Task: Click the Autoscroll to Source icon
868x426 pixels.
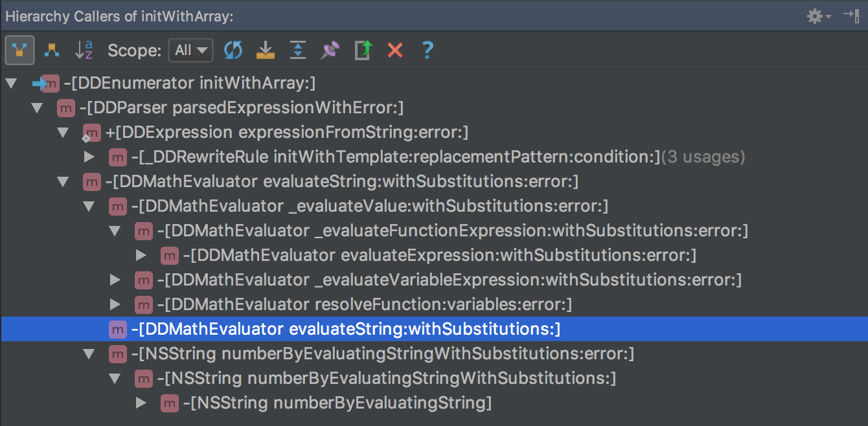Action: pyautogui.click(x=266, y=50)
